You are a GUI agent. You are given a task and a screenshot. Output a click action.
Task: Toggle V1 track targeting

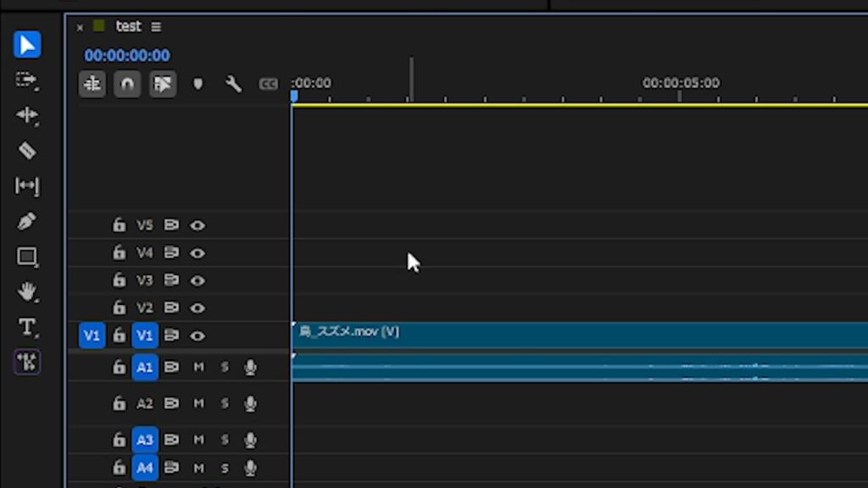point(145,335)
